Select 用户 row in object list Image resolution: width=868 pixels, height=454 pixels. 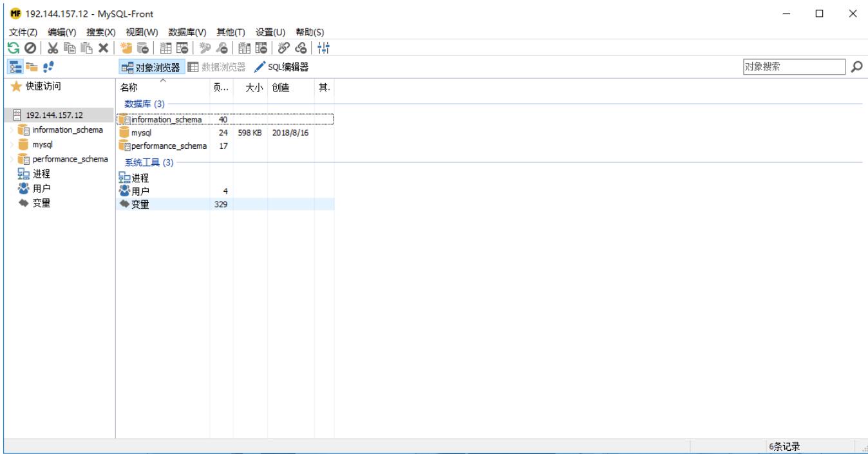tap(225, 191)
